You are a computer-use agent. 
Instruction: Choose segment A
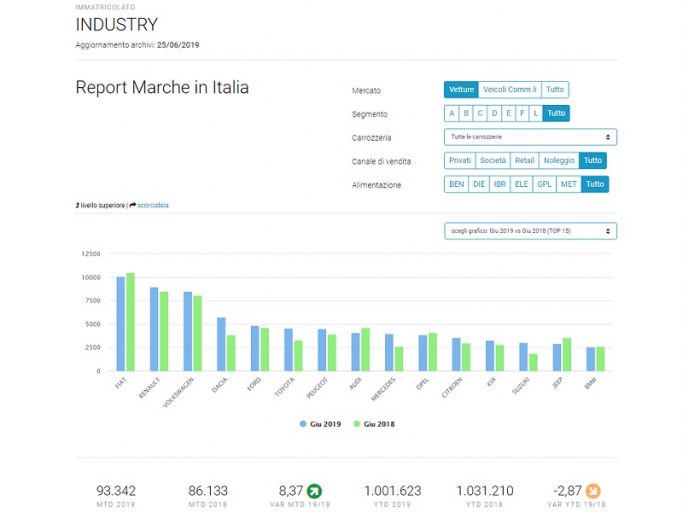pyautogui.click(x=452, y=113)
